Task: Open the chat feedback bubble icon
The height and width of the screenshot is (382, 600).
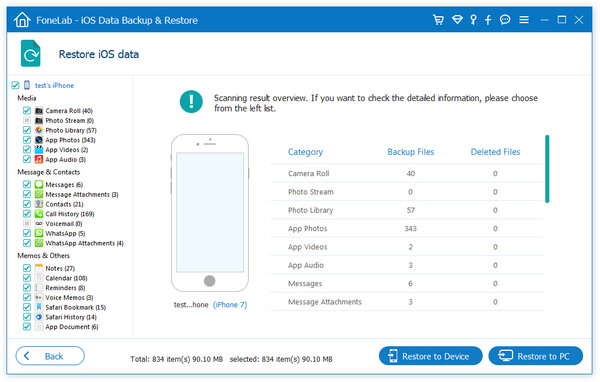Action: (x=505, y=20)
